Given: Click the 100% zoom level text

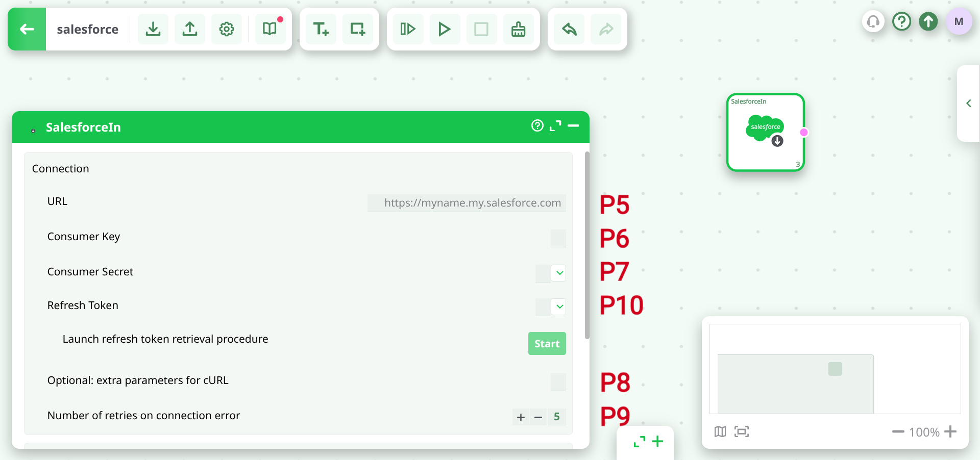Looking at the screenshot, I should tap(924, 432).
